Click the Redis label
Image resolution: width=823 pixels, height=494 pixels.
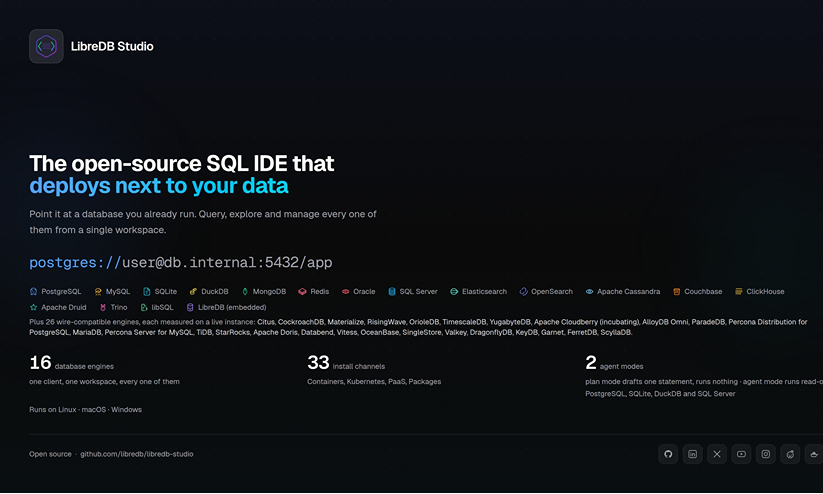tap(320, 291)
